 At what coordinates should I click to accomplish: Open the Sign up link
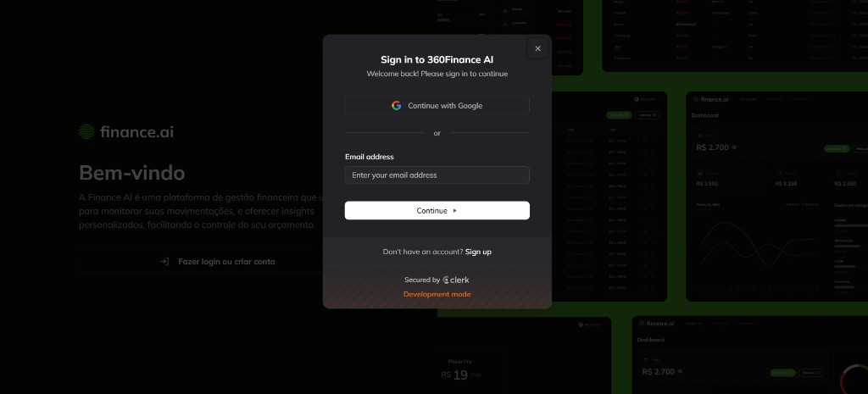coord(478,252)
